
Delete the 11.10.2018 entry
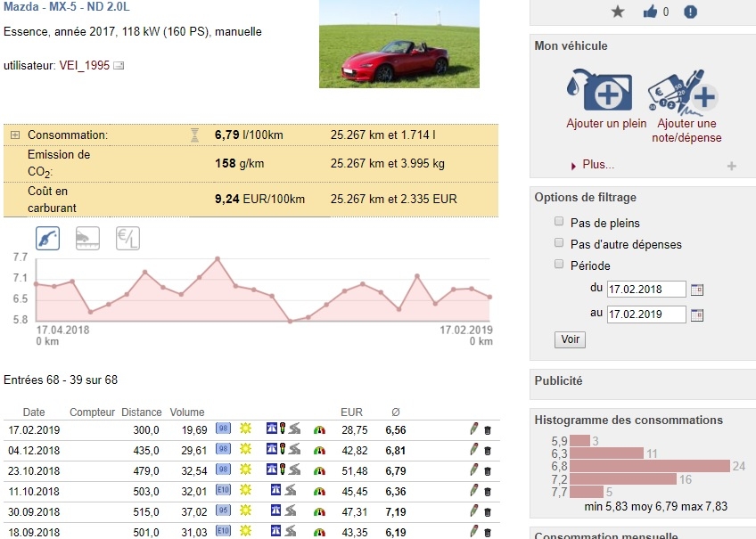(488, 492)
